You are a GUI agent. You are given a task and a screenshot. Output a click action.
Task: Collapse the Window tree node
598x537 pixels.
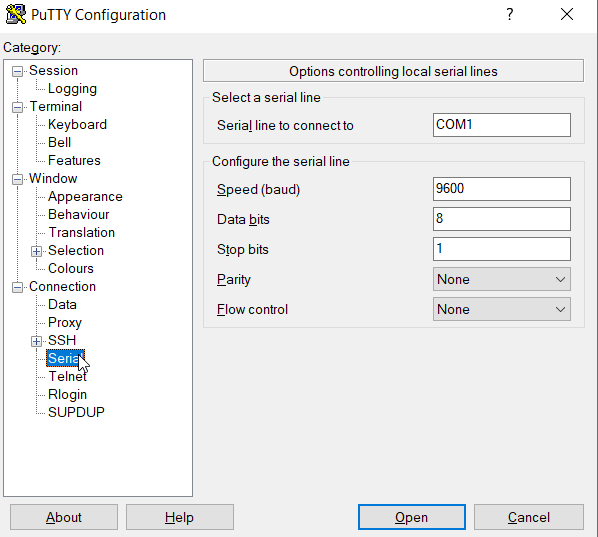coord(17,179)
